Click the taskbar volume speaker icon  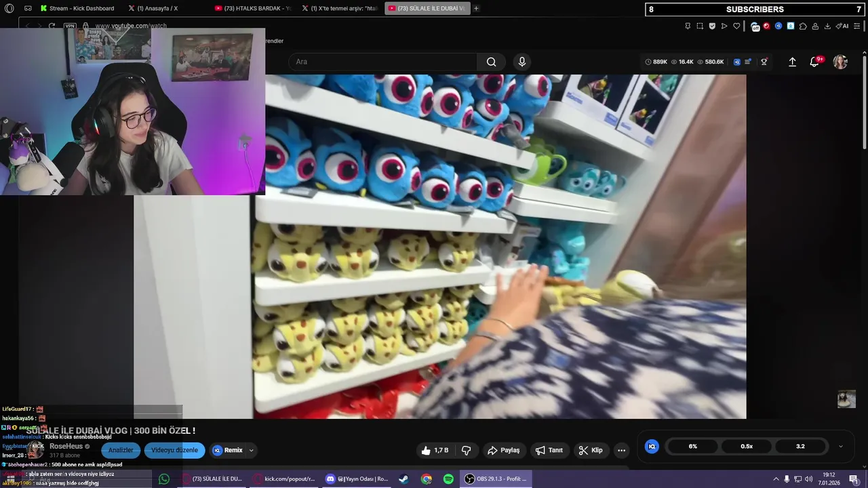tap(809, 479)
